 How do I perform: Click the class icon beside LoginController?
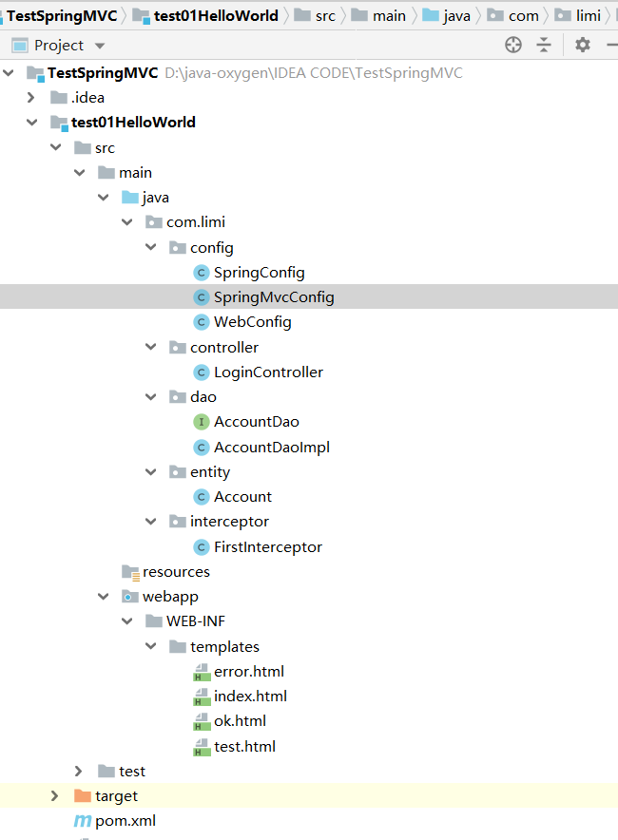pyautogui.click(x=202, y=372)
